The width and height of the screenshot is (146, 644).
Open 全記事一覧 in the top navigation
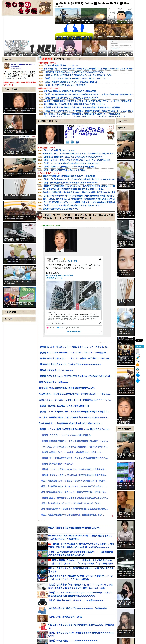63,3
